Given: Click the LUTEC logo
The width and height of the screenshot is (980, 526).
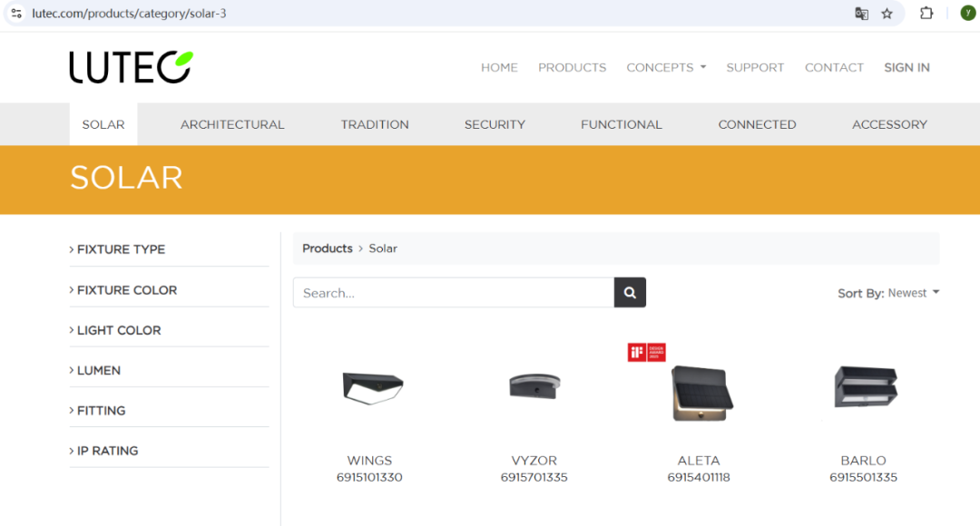Looking at the screenshot, I should [x=132, y=67].
